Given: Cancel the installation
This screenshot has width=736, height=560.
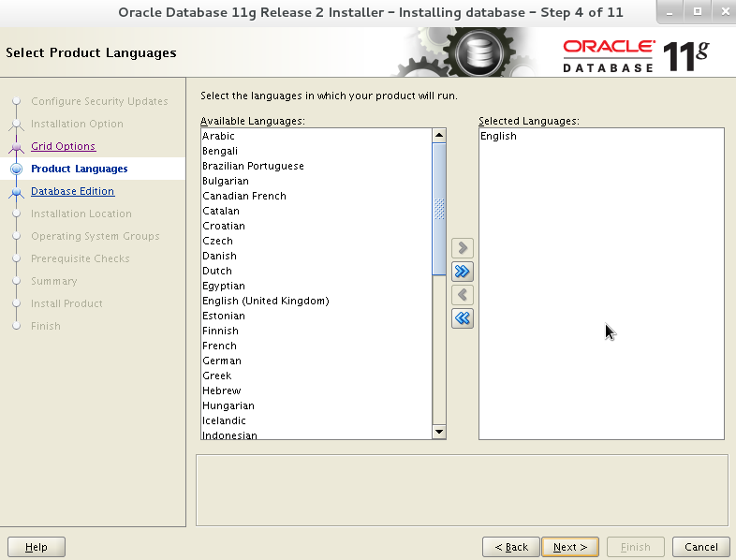Looking at the screenshot, I should coord(700,547).
